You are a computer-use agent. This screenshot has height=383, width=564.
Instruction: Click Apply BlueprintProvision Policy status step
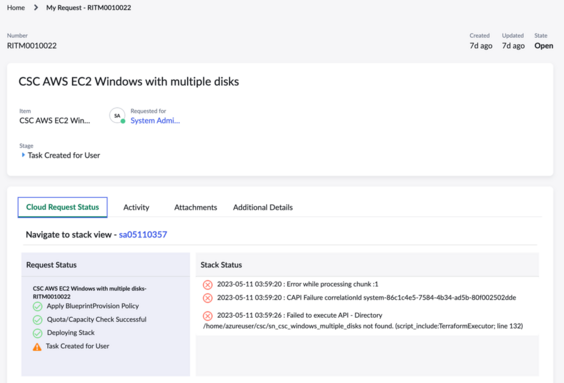point(93,306)
